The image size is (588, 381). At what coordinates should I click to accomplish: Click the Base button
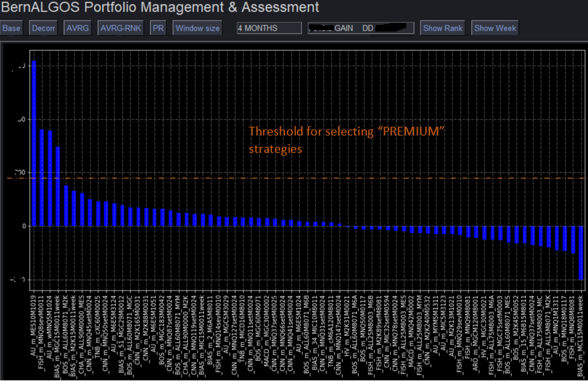pos(11,28)
